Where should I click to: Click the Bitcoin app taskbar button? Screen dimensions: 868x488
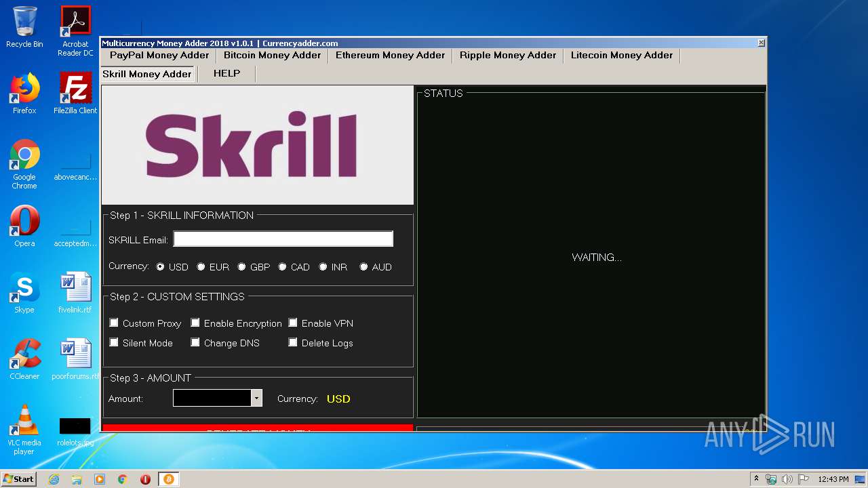[168, 479]
